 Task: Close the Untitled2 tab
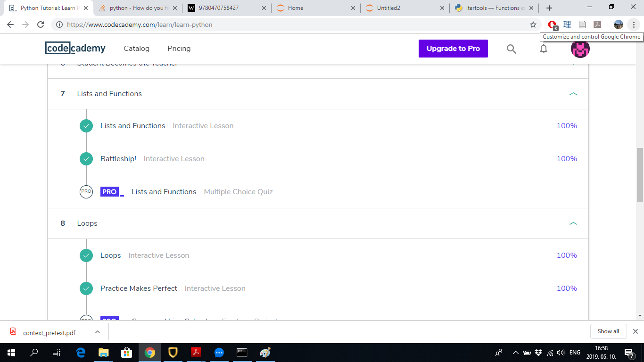coord(442,8)
